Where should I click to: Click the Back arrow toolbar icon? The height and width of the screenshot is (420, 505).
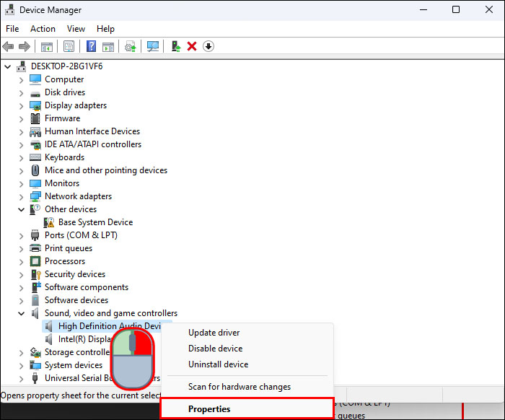8,46
